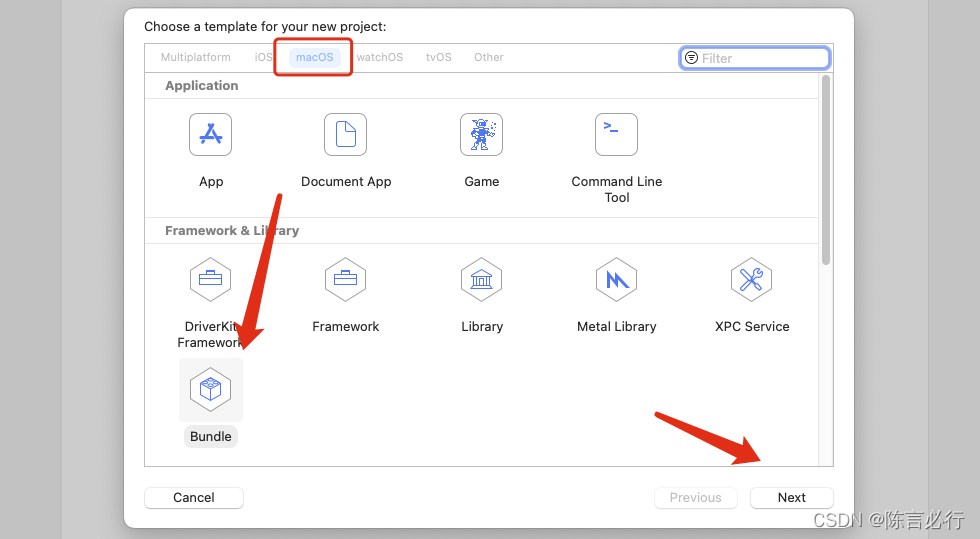Switch to the Other tab
Image resolution: width=980 pixels, height=539 pixels.
(x=489, y=57)
